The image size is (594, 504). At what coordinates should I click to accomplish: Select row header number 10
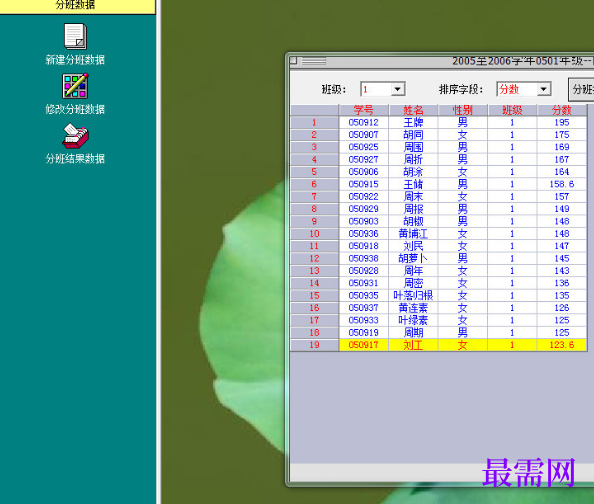[x=314, y=234]
